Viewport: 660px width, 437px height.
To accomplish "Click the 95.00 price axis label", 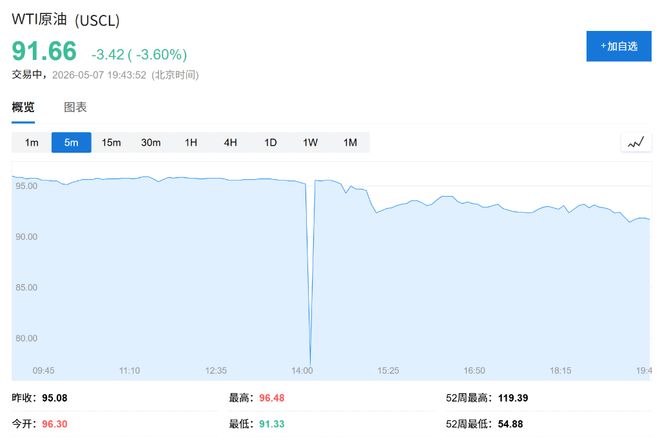I will coord(27,186).
